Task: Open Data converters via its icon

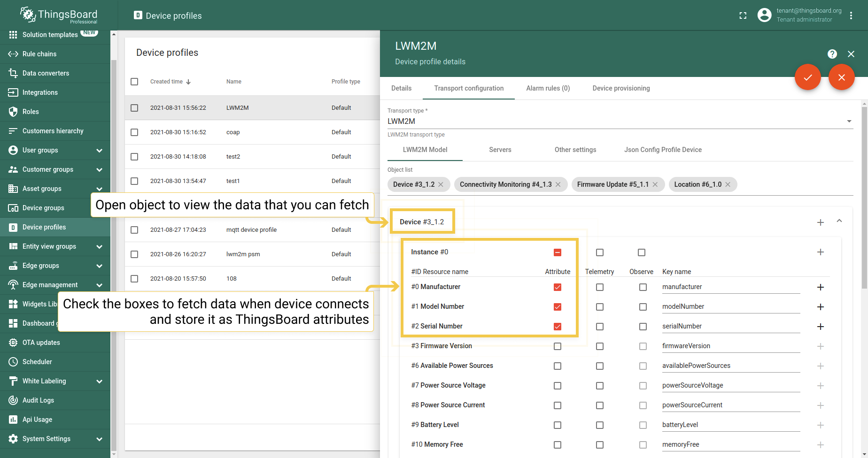Action: click(x=13, y=73)
